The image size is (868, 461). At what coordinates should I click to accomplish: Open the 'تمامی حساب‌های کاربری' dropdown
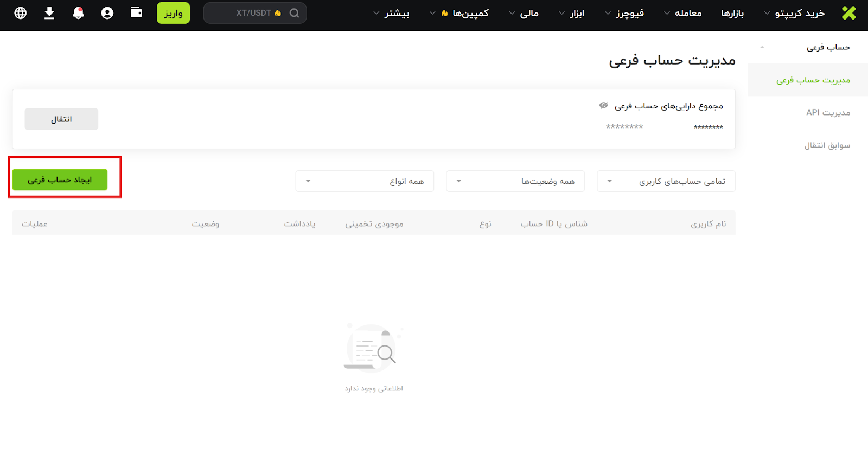[x=666, y=181]
